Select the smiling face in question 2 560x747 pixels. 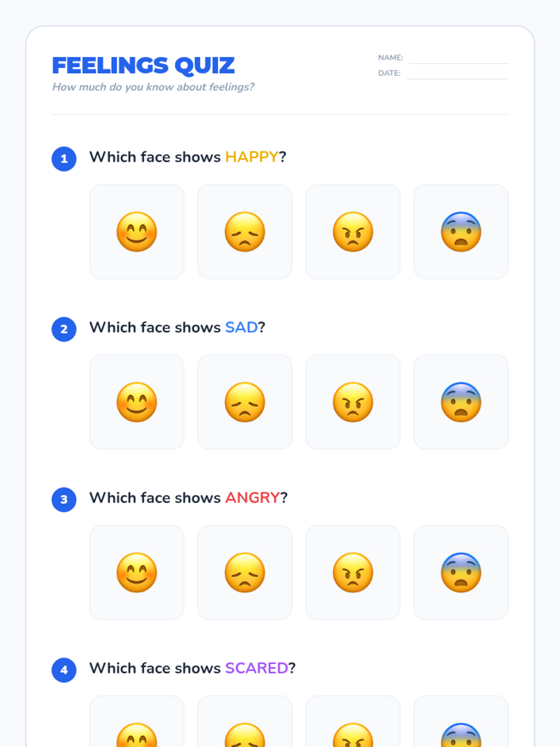[137, 402]
